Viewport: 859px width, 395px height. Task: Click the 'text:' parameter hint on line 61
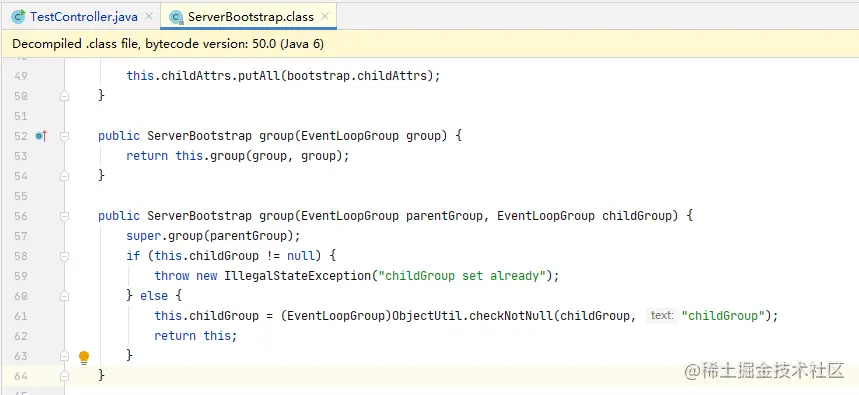(x=662, y=316)
